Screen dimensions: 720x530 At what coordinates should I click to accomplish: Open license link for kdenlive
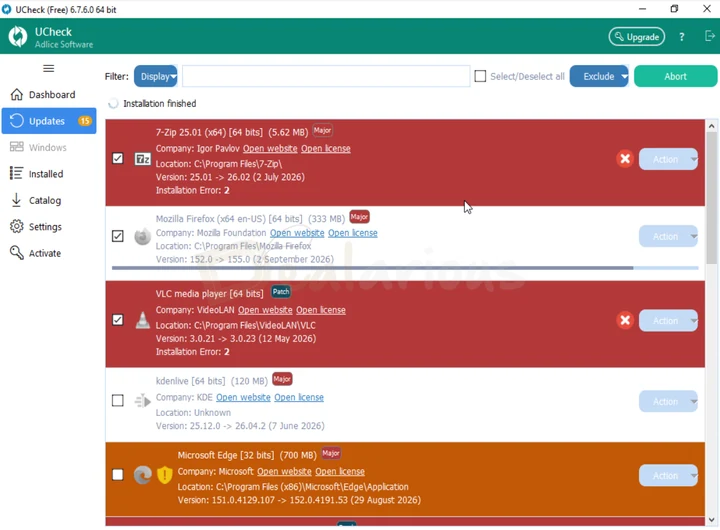point(299,397)
